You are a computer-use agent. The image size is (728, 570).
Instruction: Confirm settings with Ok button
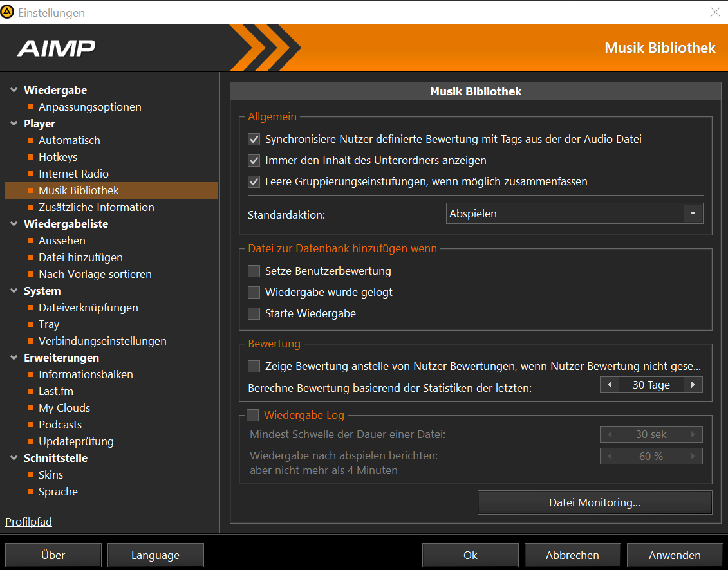click(471, 555)
